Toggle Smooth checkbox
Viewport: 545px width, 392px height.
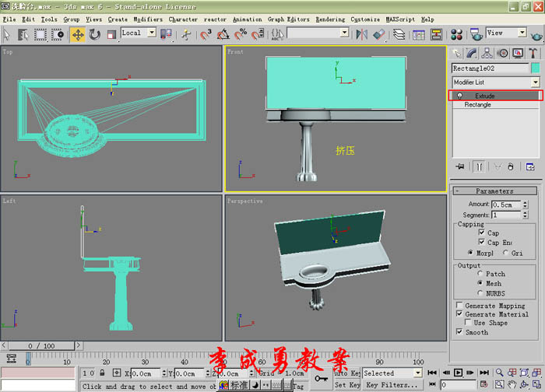pos(459,332)
